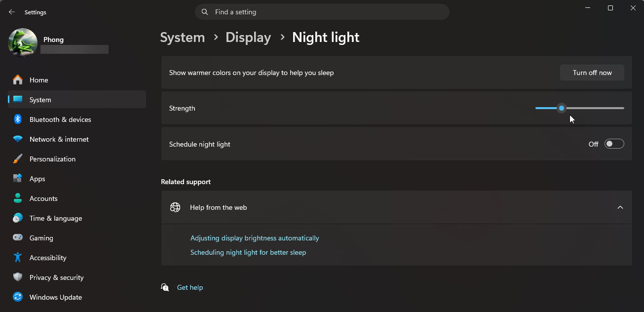Minimize the Settings window
Image resolution: width=644 pixels, height=312 pixels.
[x=588, y=8]
